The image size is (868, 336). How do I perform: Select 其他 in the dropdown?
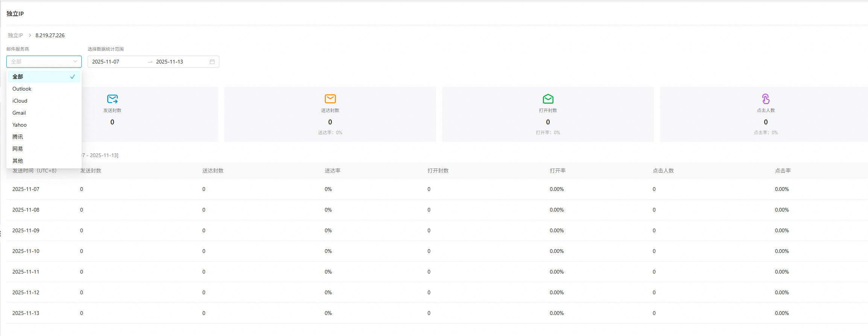click(44, 161)
